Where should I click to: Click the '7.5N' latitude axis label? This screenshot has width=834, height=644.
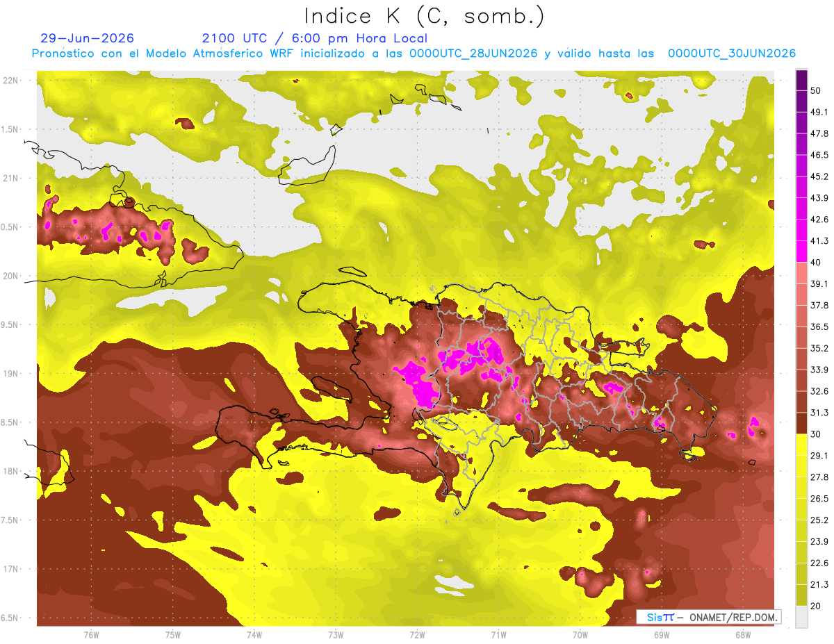(10, 520)
